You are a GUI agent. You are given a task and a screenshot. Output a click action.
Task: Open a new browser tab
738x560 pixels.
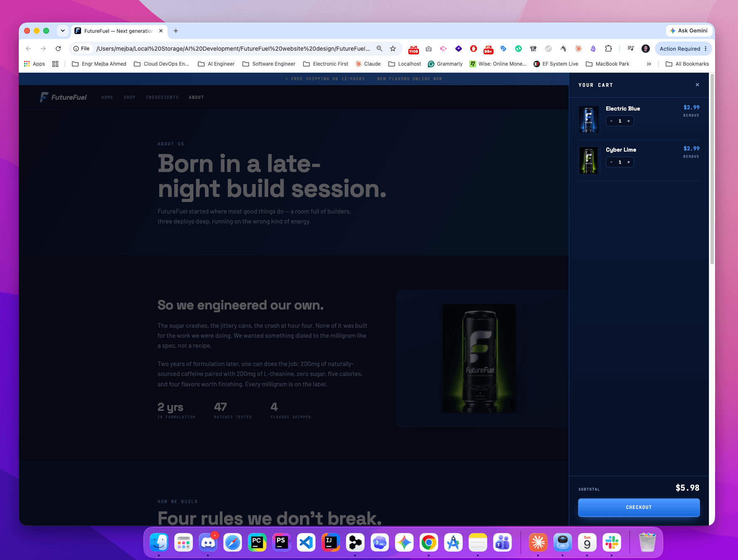[x=176, y=31]
